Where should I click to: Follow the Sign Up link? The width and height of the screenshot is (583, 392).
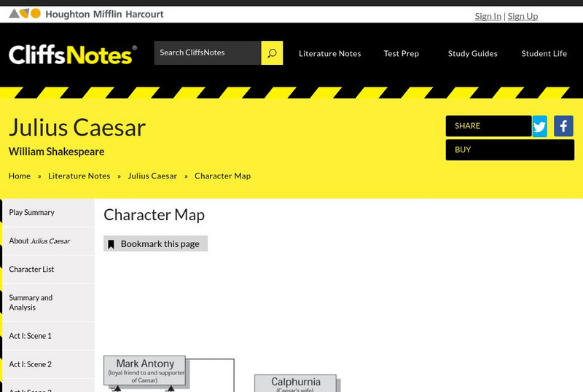coord(523,16)
